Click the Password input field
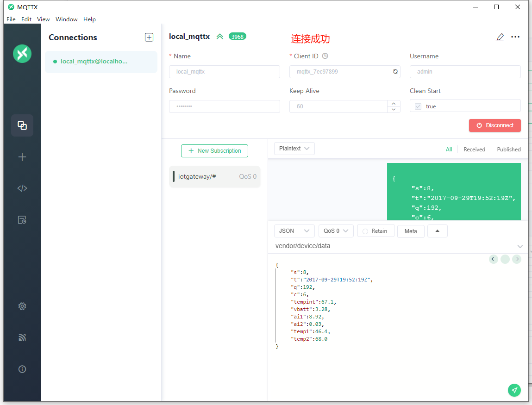532x405 pixels. [x=224, y=106]
